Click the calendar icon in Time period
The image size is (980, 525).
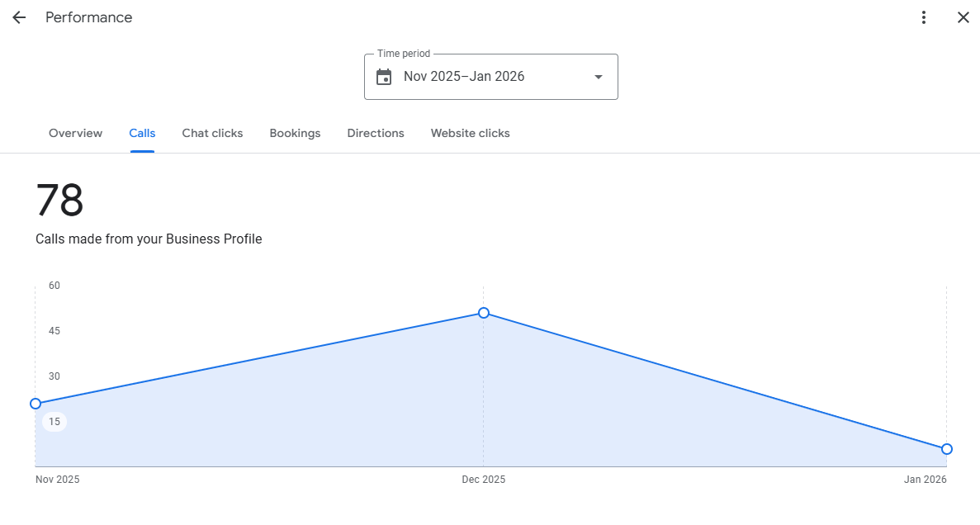click(384, 77)
